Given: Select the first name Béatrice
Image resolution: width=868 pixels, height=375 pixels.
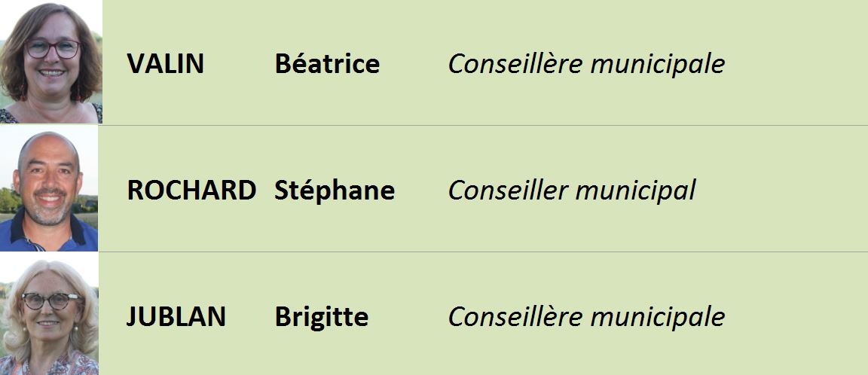Looking at the screenshot, I should [x=327, y=63].
